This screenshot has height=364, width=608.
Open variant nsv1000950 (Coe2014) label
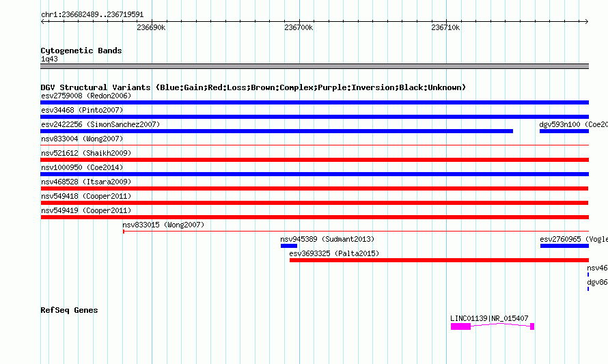82,167
